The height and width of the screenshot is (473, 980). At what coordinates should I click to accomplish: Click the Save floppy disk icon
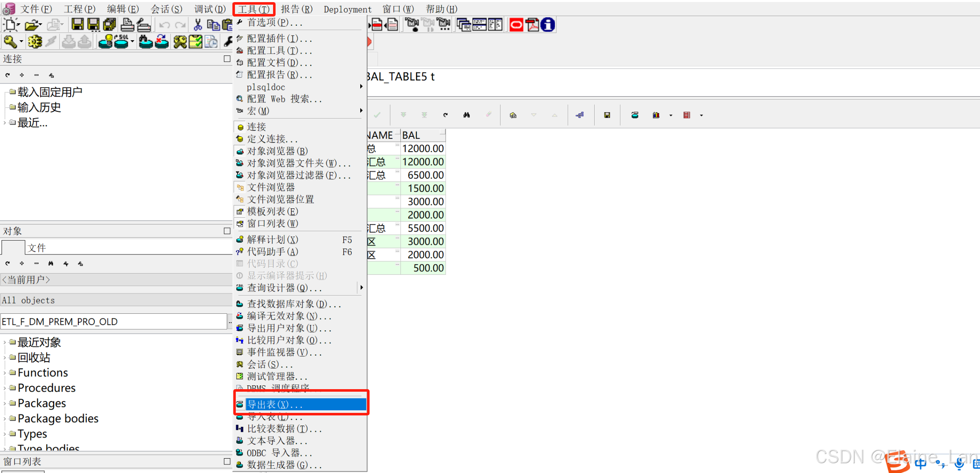(x=77, y=25)
